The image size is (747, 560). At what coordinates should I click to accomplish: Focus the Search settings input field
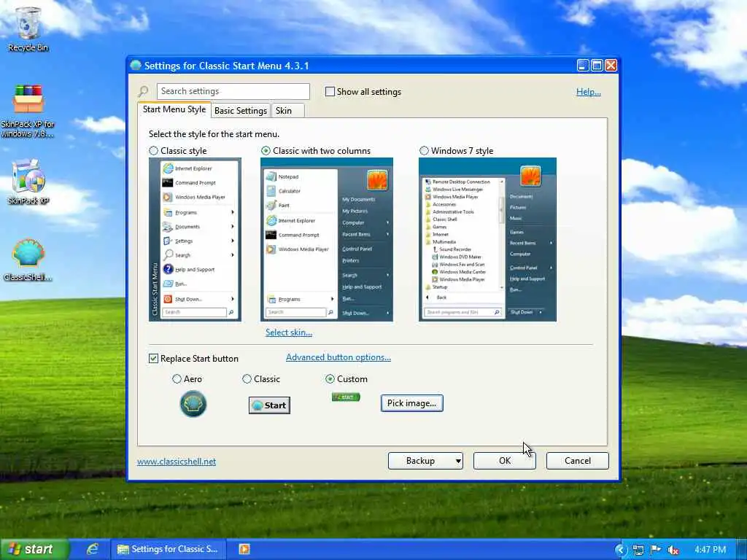pos(233,91)
